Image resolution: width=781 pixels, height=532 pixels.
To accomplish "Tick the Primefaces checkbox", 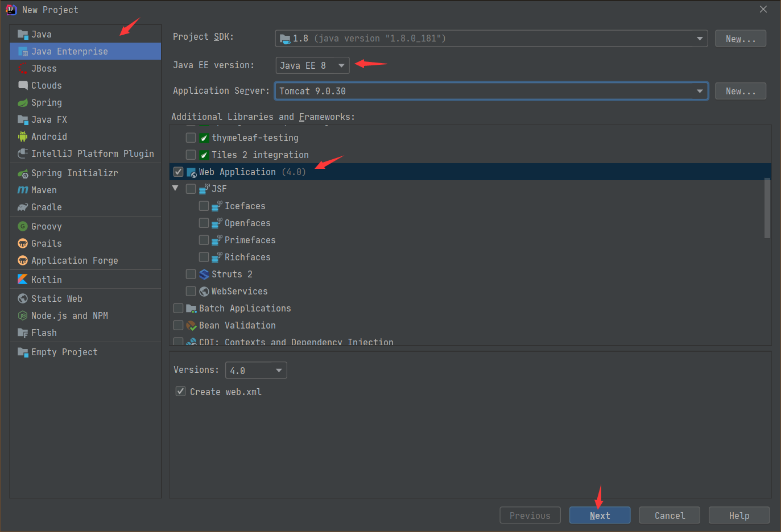I will coord(204,240).
